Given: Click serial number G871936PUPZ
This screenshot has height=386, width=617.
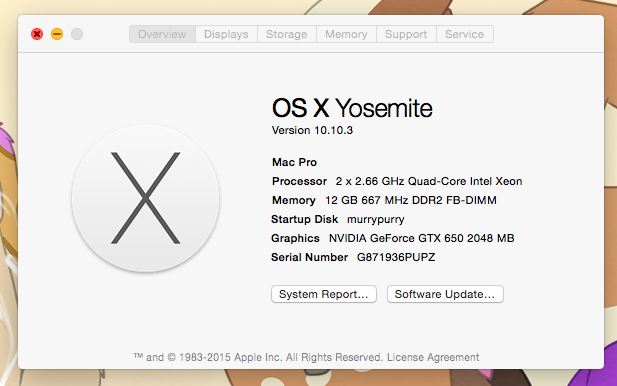Looking at the screenshot, I should [x=396, y=257].
